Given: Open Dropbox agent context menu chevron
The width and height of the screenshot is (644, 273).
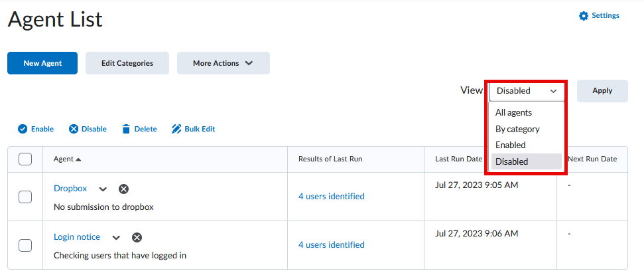Looking at the screenshot, I should coord(103,189).
